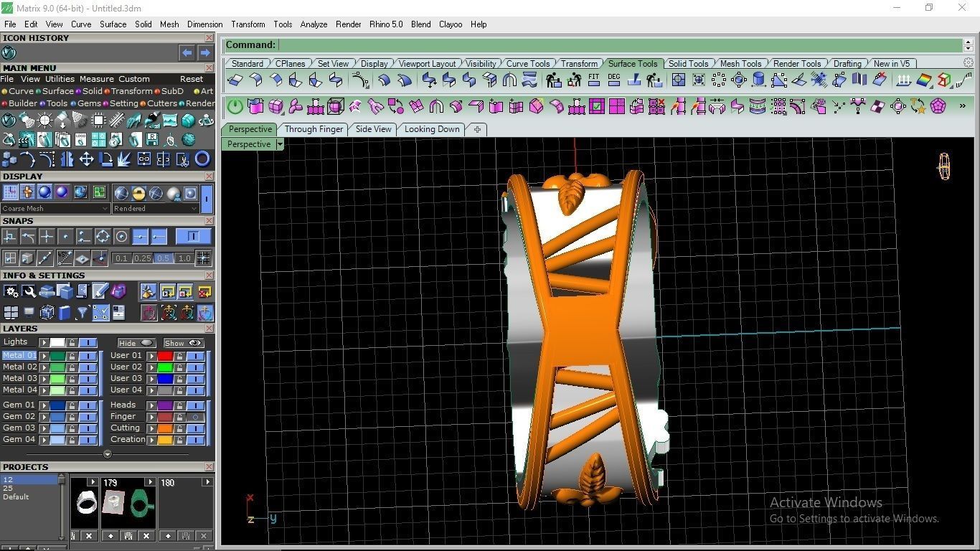The image size is (980, 551).
Task: Click the DEG surface tool icon
Action: pos(614,80)
